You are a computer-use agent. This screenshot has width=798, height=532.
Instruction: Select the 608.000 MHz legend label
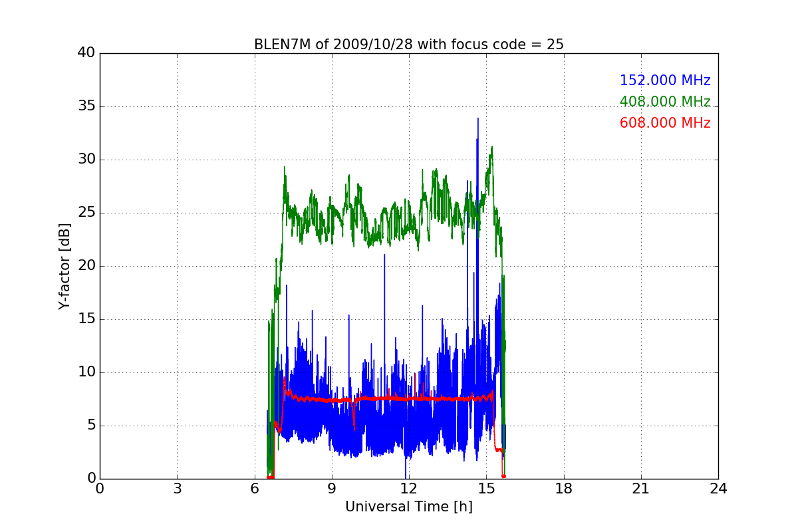coord(665,123)
